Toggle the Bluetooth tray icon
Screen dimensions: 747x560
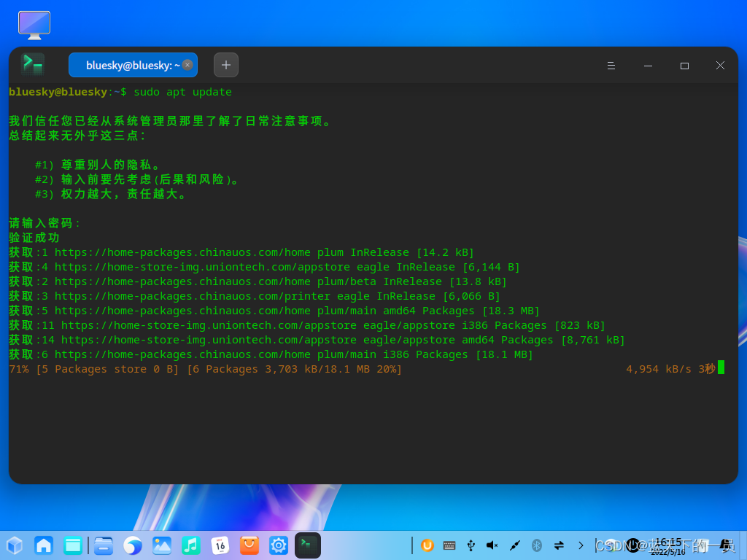tap(537, 545)
